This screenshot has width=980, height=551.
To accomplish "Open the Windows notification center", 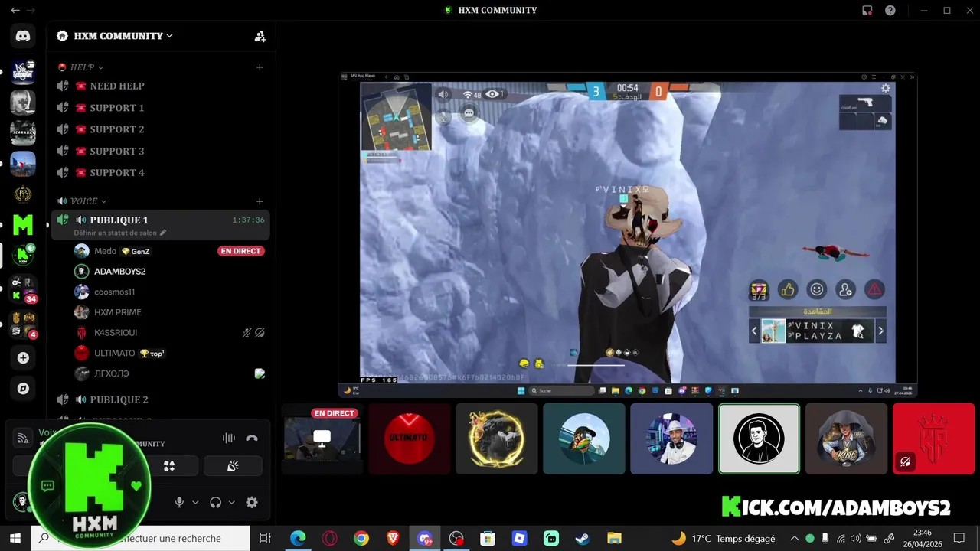I will [x=959, y=539].
